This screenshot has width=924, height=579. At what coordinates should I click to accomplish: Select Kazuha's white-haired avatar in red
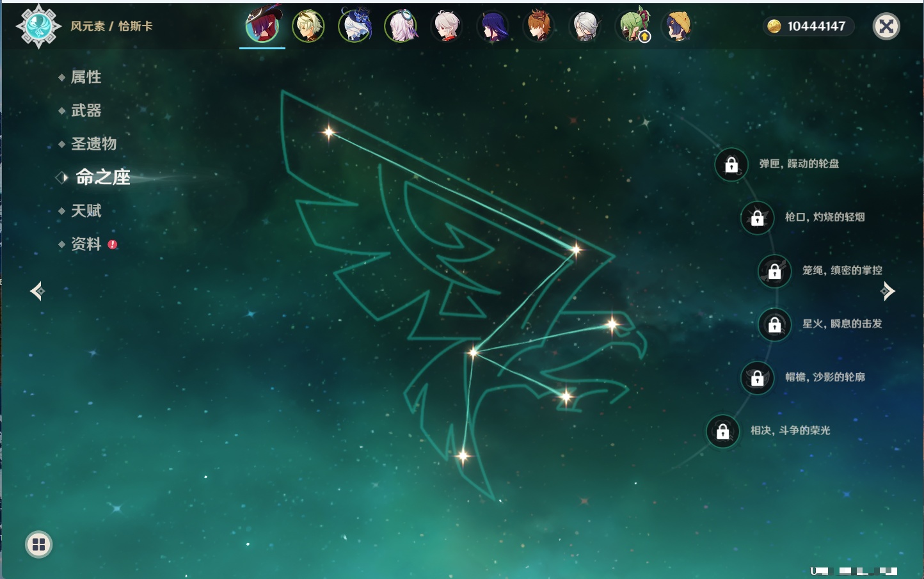coord(447,26)
